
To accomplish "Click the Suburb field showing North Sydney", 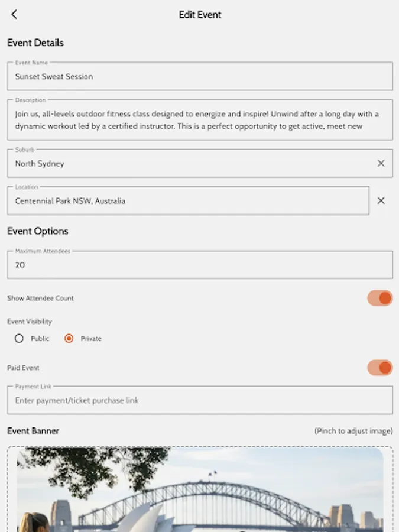I will (x=177, y=163).
